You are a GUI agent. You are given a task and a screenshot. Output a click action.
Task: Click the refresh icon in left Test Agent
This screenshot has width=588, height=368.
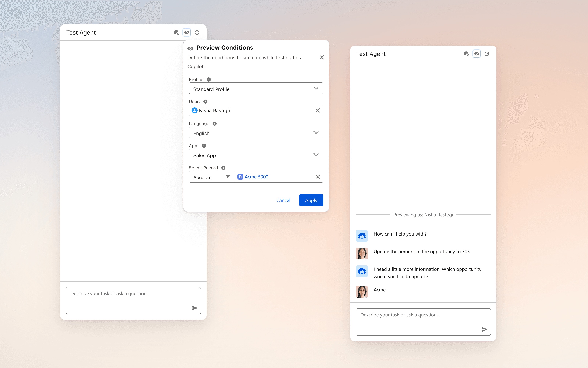coord(197,32)
